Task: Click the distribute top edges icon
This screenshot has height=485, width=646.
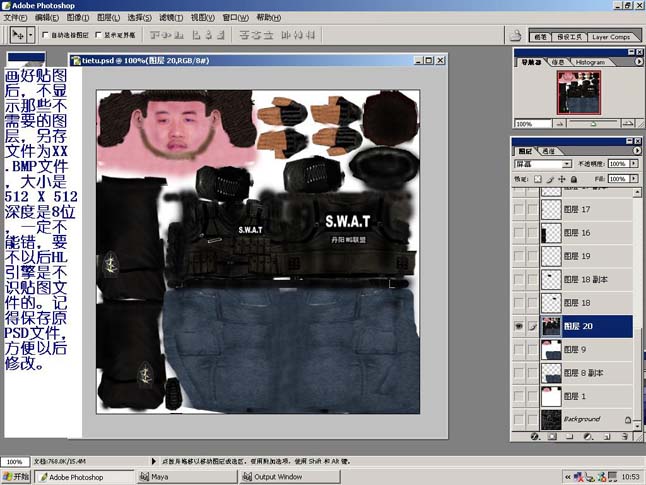Action: click(x=245, y=35)
